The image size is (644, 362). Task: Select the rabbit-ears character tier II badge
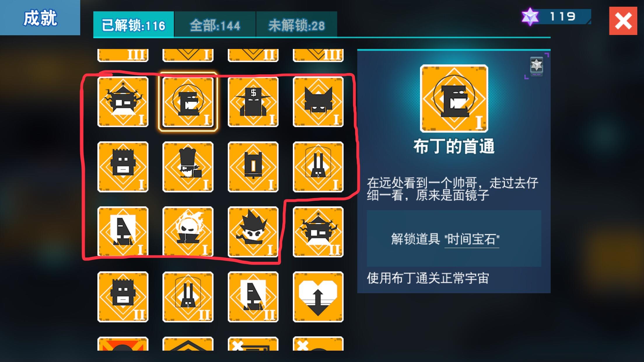coord(188,297)
